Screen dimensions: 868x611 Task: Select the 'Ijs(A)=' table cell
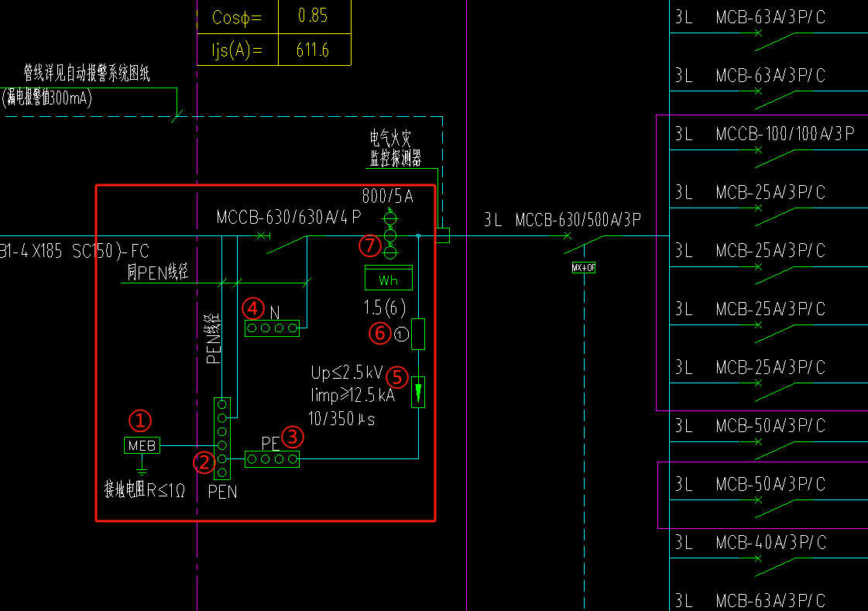coord(238,50)
